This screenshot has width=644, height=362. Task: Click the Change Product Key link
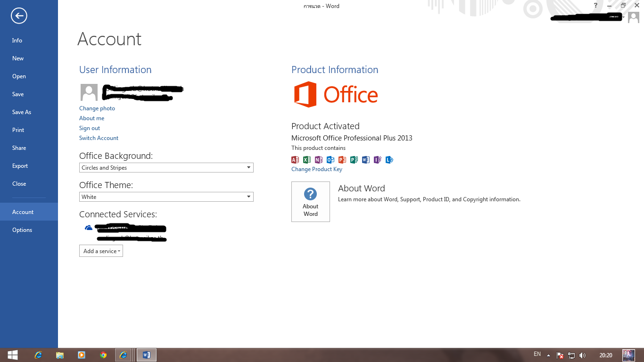[317, 169]
